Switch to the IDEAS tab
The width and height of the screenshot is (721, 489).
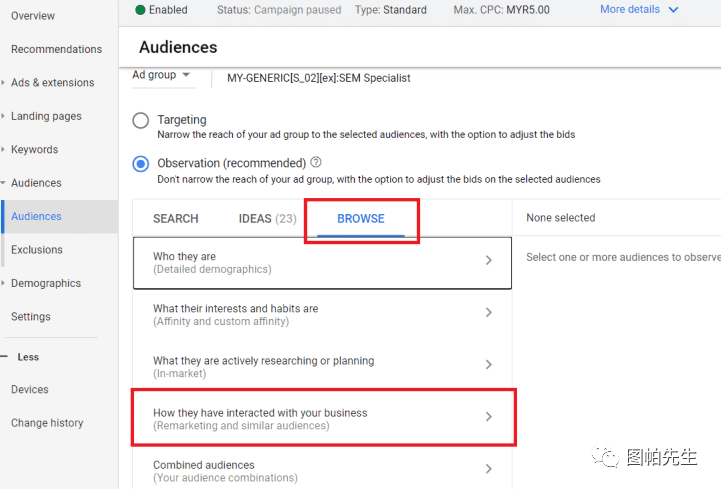[267, 219]
